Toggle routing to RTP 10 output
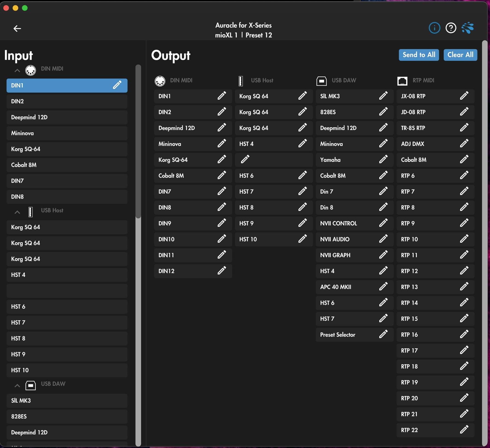Screen dimensions: 490x448 click(435, 239)
